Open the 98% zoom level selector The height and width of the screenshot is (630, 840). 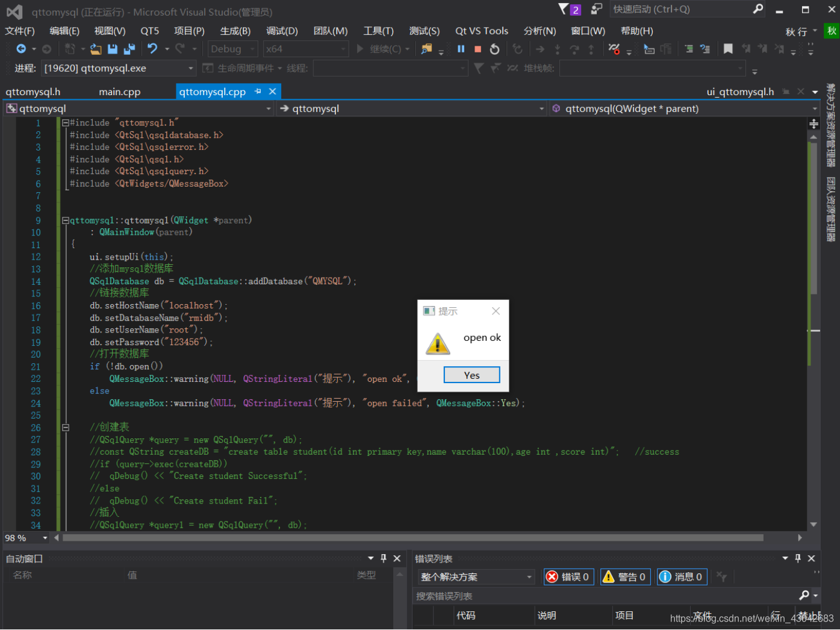pos(25,538)
